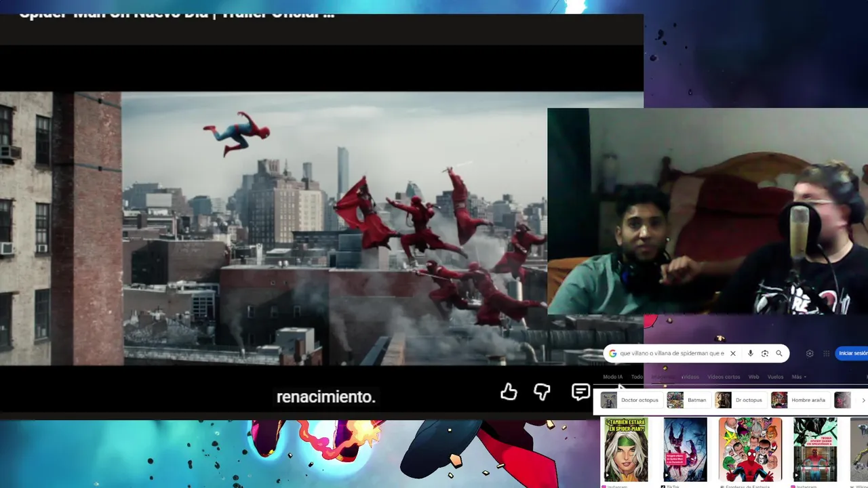This screenshot has width=868, height=488.
Task: Click the magnifying glass search icon
Action: 779,353
